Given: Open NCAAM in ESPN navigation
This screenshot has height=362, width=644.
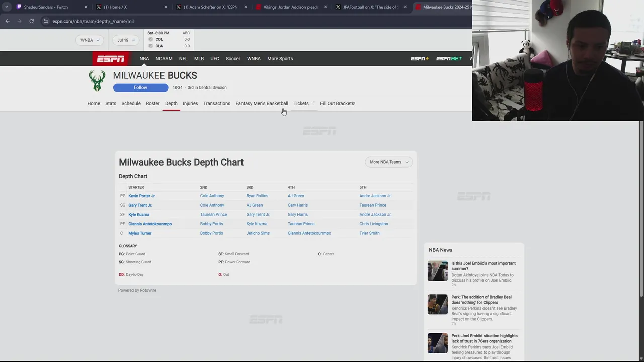Looking at the screenshot, I should [x=164, y=59].
